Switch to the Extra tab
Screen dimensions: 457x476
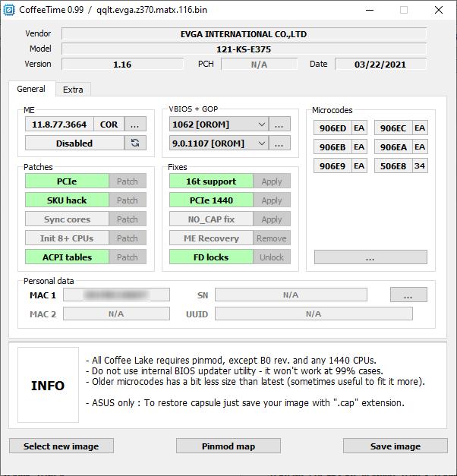coord(73,90)
